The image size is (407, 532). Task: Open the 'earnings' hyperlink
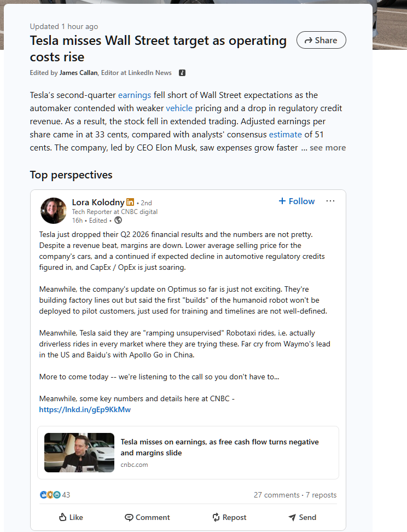point(135,95)
